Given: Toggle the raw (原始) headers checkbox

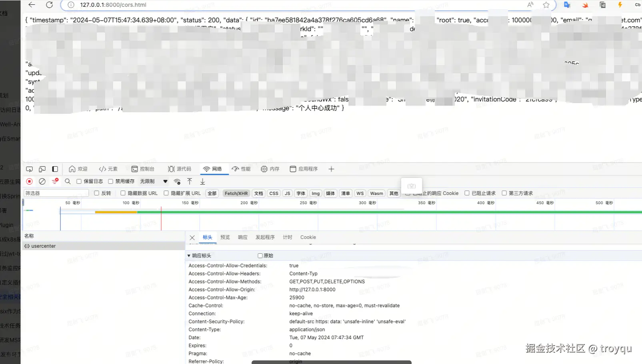Looking at the screenshot, I should 260,256.
